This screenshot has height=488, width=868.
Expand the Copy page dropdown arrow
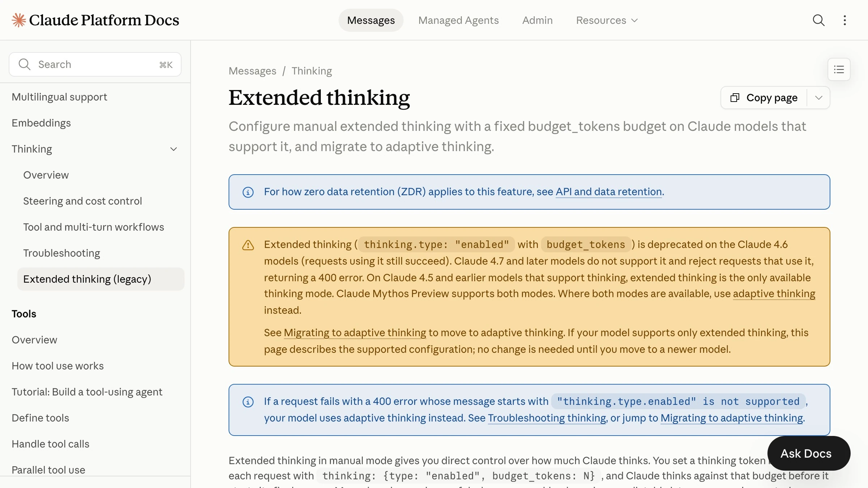[819, 98]
